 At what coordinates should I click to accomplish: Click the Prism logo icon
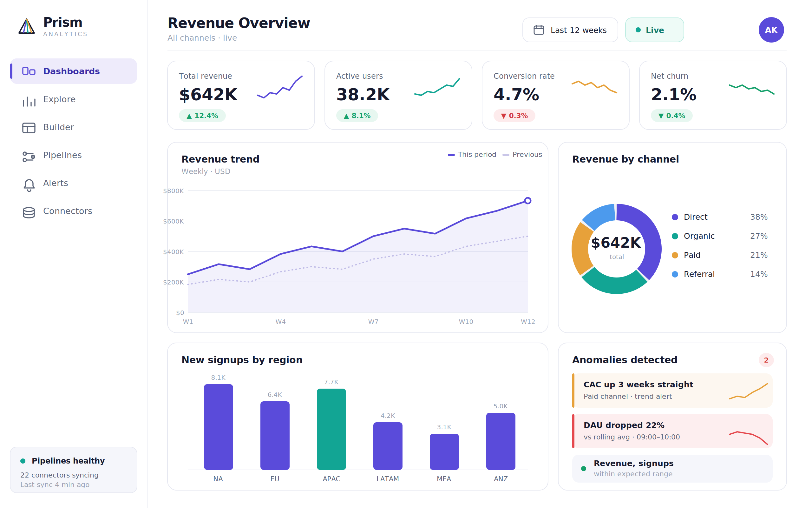pos(27,26)
